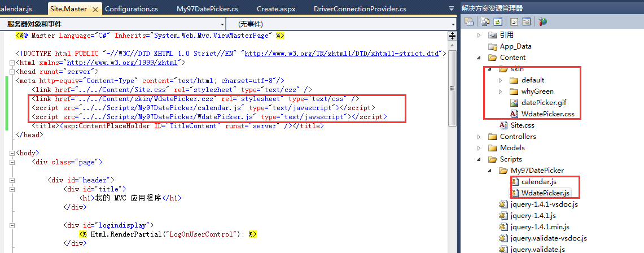The height and width of the screenshot is (253, 644).
Task: Close the Site.Master tab with its X
Action: tap(95, 8)
